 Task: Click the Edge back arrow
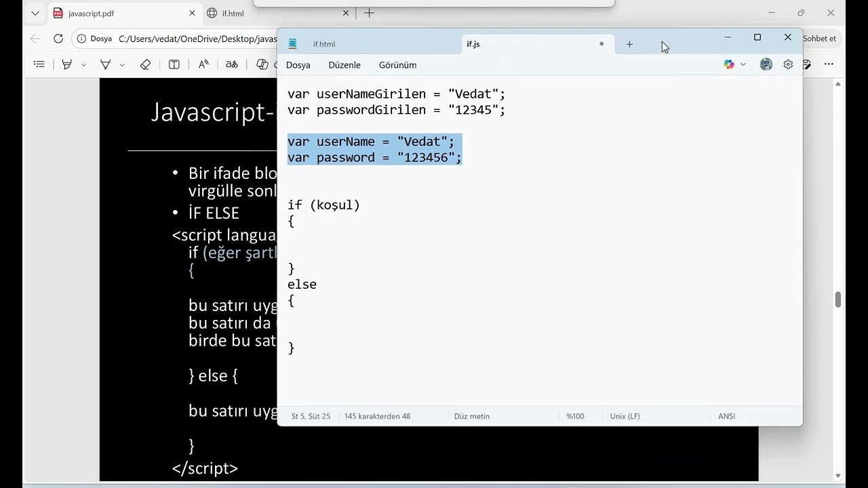point(35,39)
